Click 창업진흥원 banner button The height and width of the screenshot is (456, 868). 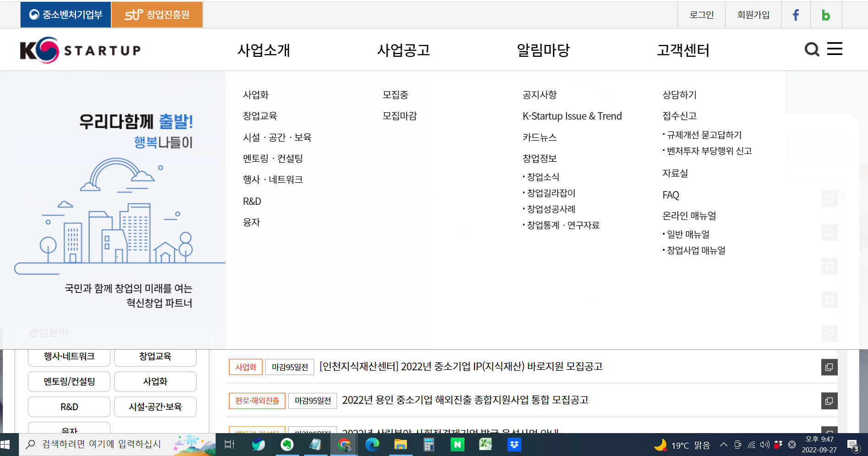pos(157,15)
